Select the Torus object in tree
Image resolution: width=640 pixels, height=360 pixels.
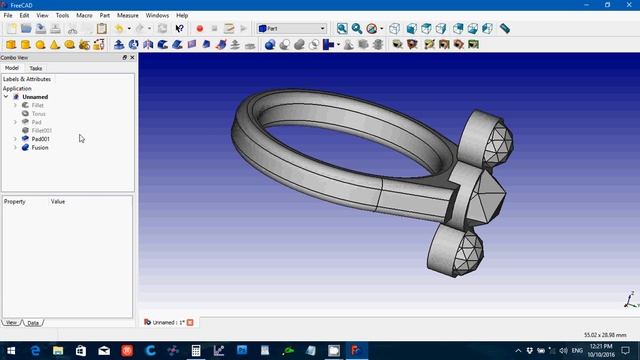click(38, 113)
